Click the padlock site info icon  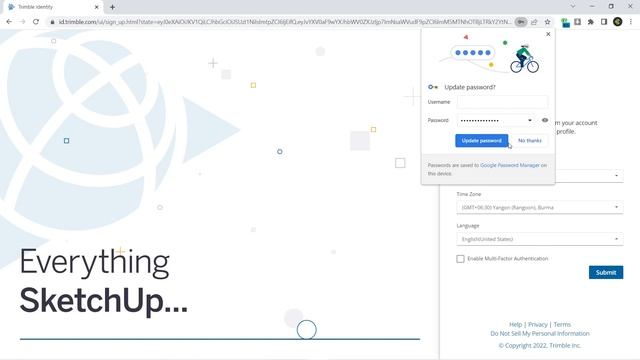[x=52, y=22]
